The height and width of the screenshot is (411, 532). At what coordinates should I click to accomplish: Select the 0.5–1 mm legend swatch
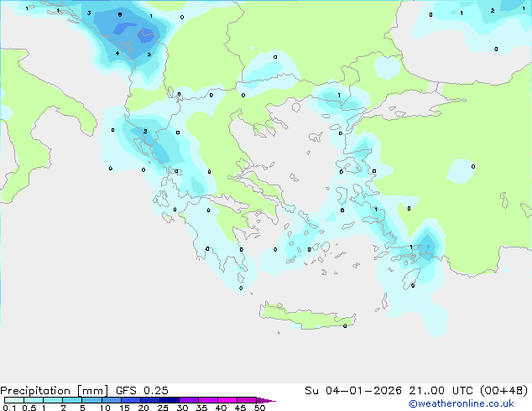coord(34,400)
